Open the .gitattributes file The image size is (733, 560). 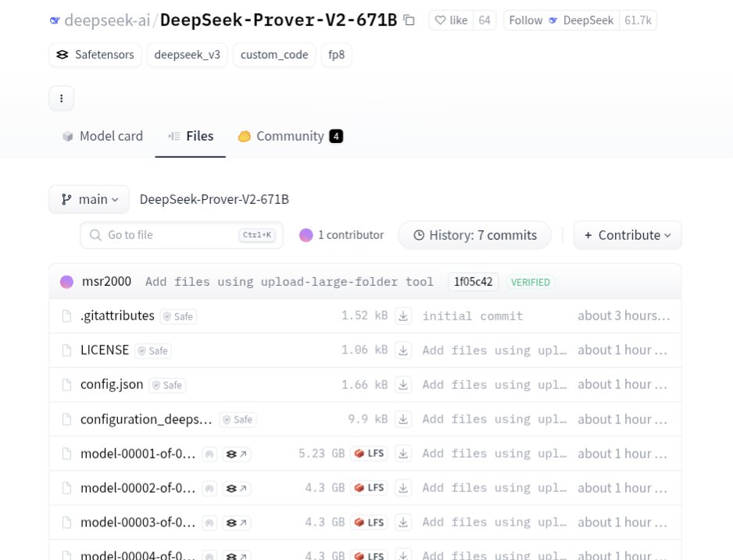[117, 316]
